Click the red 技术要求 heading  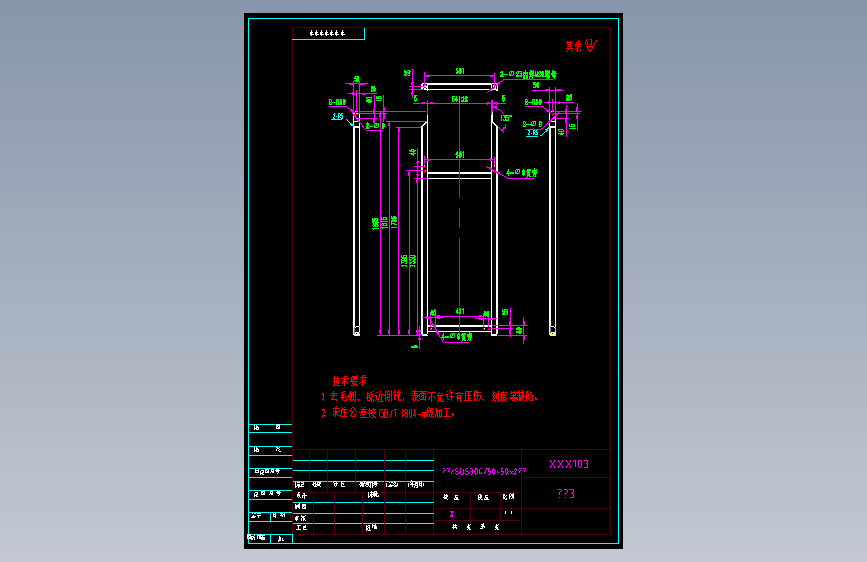349,381
